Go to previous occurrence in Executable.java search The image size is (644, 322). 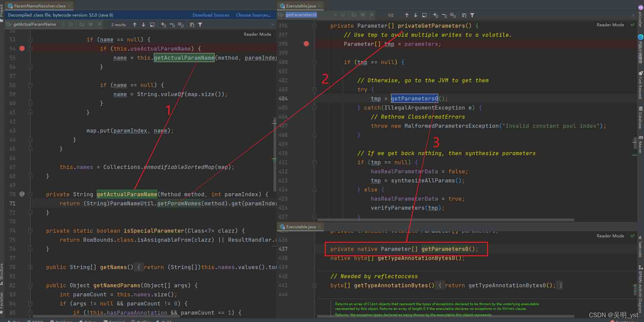[407, 15]
